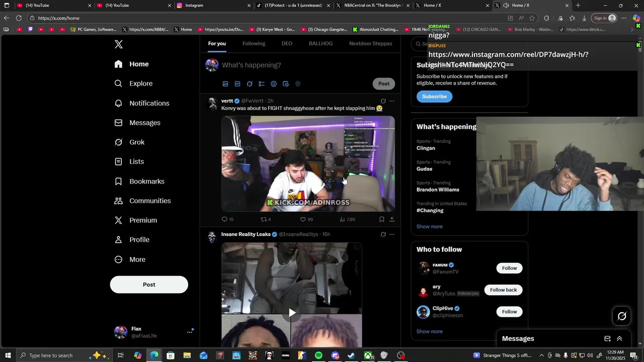
Task: Switch to the Nextdoor Steppas tab
Action: click(371, 43)
